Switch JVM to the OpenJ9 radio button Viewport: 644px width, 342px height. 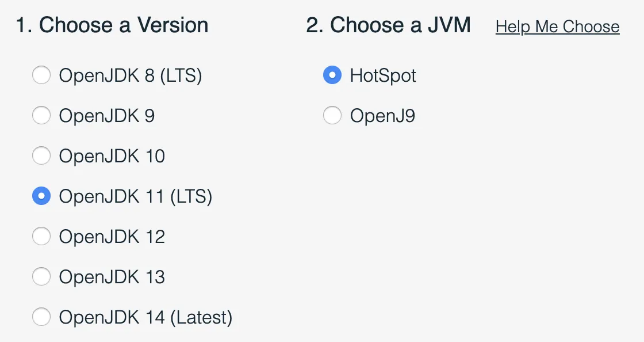point(332,116)
